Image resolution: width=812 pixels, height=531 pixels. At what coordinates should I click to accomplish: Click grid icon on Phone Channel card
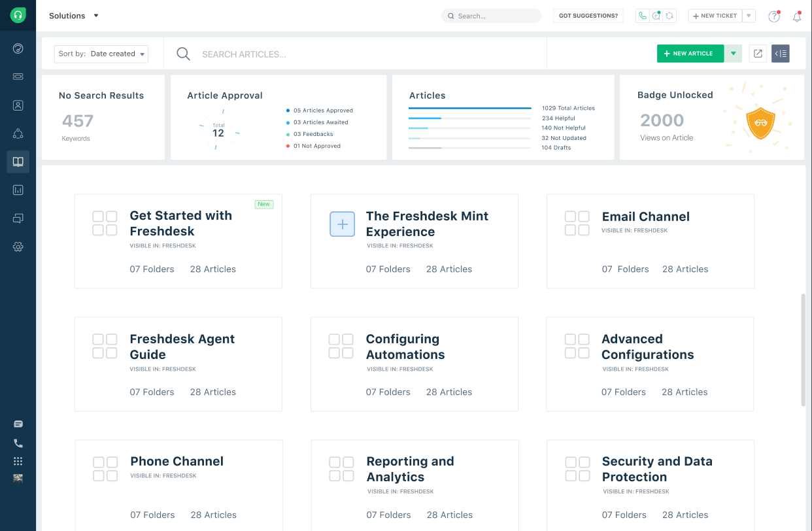(x=105, y=469)
